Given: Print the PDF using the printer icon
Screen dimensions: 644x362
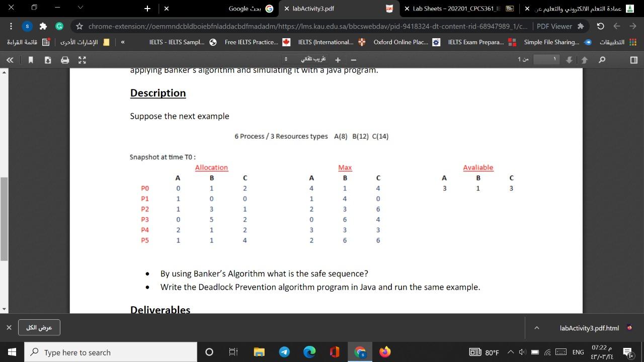Looking at the screenshot, I should (x=64, y=59).
